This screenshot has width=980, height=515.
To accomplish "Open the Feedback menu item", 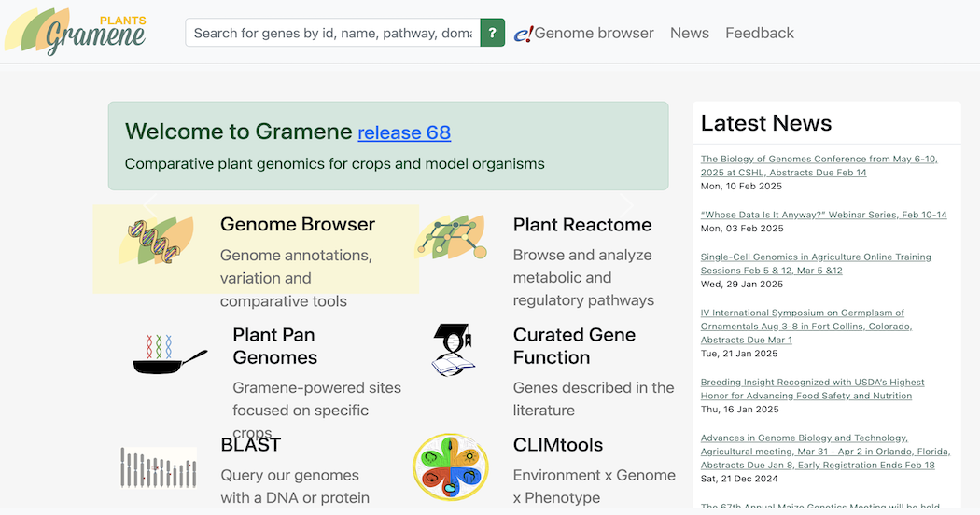I will coord(760,34).
